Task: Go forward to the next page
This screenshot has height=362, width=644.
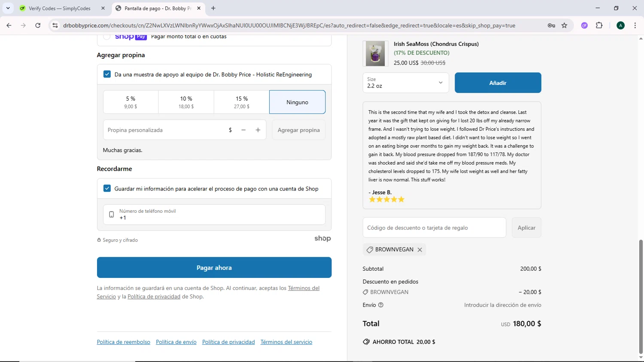Action: (23, 25)
